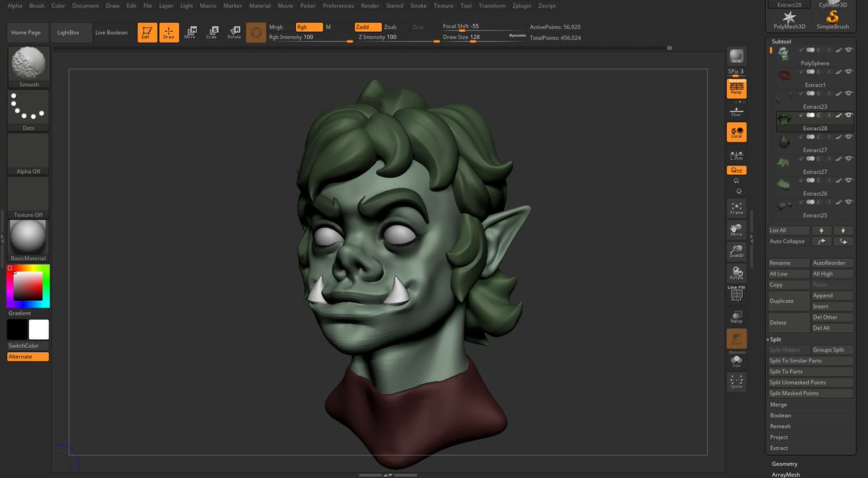Viewport: 868px width, 478px height.
Task: Toggle PolyF polyframe display
Action: [736, 294]
